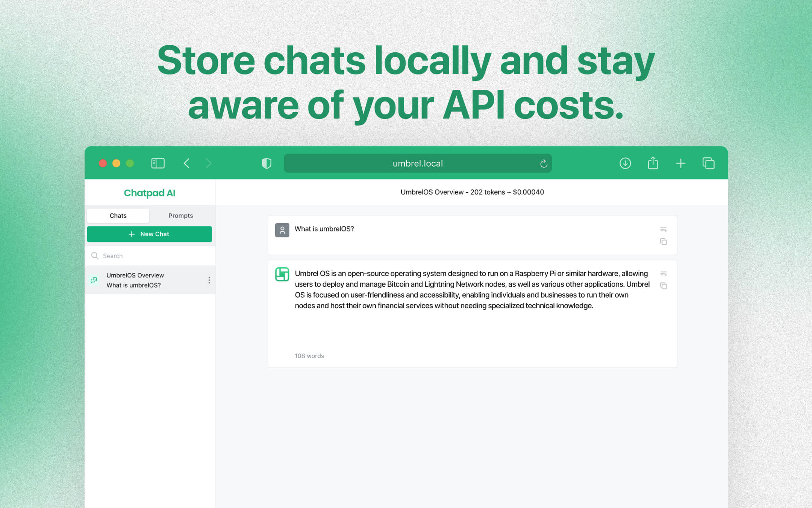Open the downloads indicator in the toolbar
Viewport: 812px width, 508px height.
pyautogui.click(x=625, y=163)
